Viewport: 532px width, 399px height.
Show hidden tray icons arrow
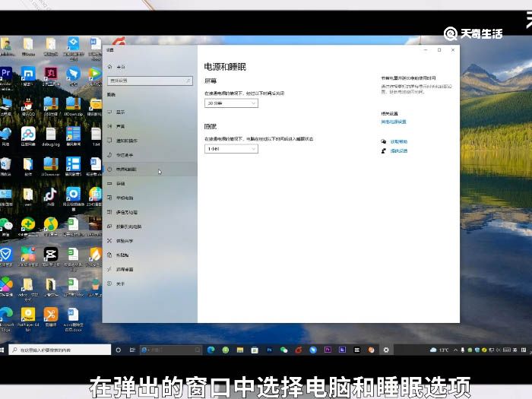(x=456, y=350)
